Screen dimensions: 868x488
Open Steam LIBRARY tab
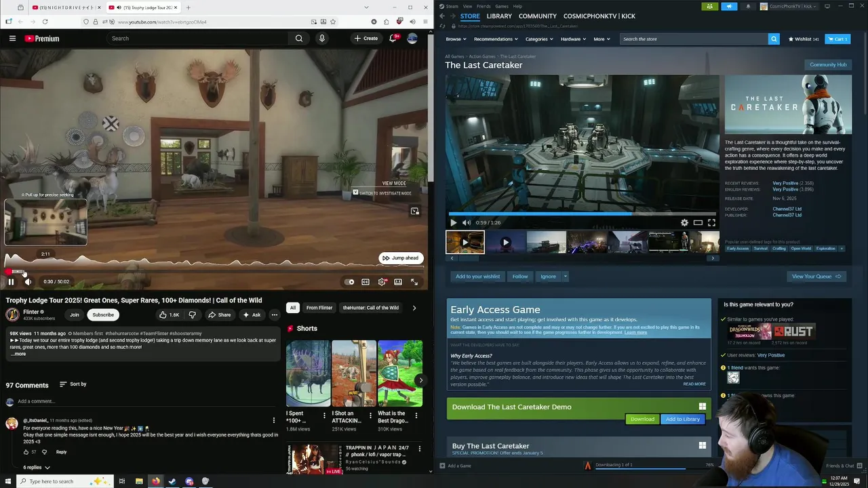tap(499, 16)
